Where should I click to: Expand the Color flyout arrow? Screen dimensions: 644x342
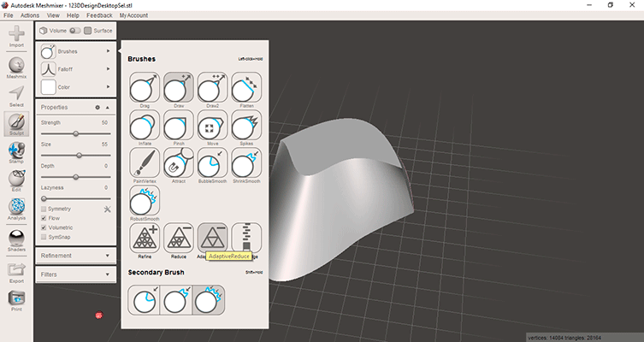point(109,86)
